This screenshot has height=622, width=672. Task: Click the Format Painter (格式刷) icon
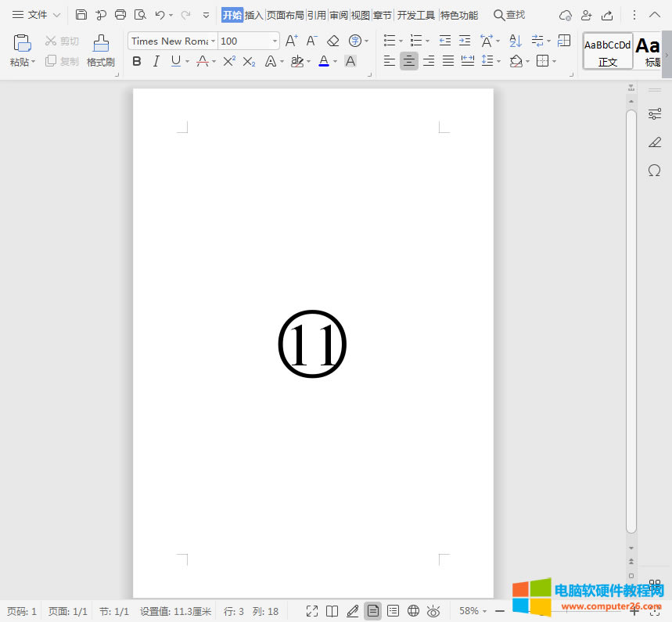[x=100, y=44]
